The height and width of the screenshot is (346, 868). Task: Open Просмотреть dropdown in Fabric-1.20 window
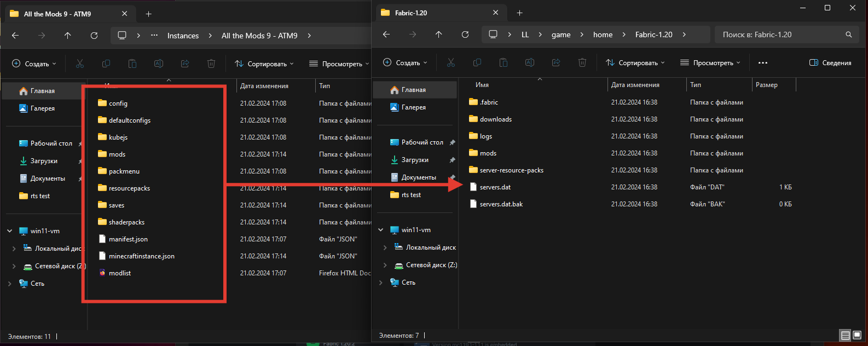click(x=710, y=63)
